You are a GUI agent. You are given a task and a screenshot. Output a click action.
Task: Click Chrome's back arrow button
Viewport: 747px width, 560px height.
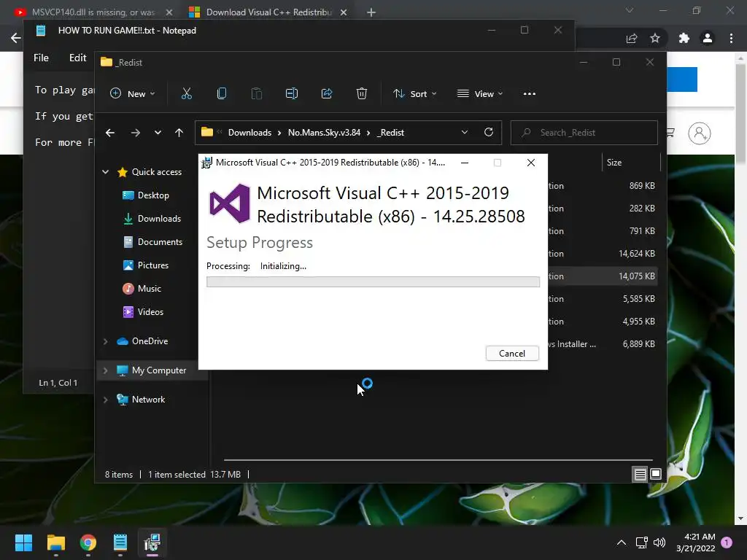tap(15, 38)
